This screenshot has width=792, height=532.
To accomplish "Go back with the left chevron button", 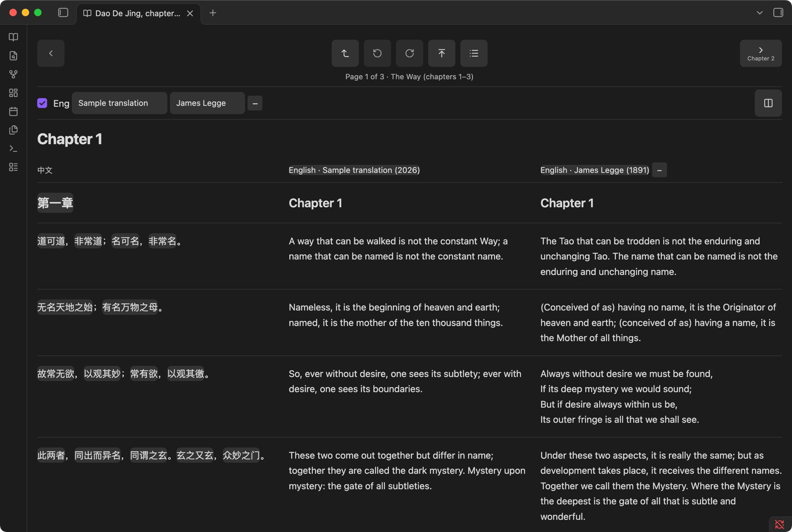I will click(x=50, y=53).
